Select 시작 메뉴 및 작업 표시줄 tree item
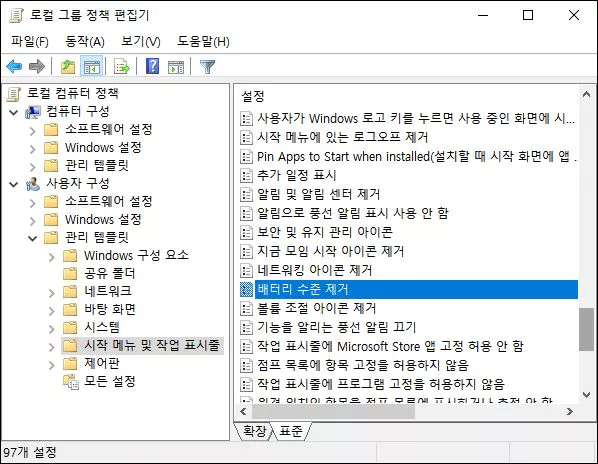The width and height of the screenshot is (598, 464). (152, 345)
